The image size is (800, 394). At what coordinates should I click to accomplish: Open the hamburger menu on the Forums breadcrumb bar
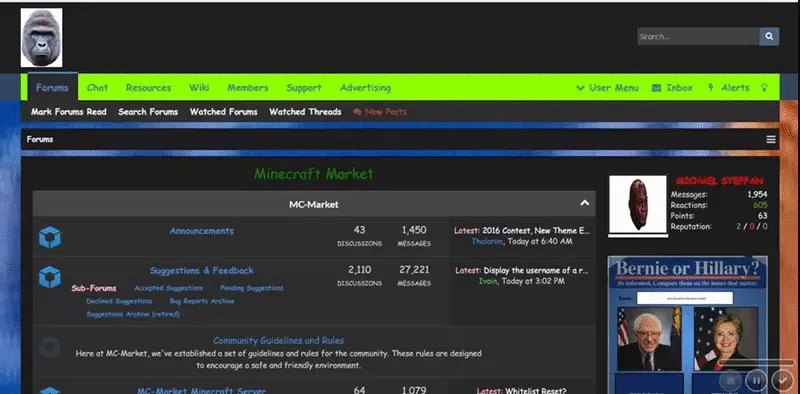coord(771,139)
